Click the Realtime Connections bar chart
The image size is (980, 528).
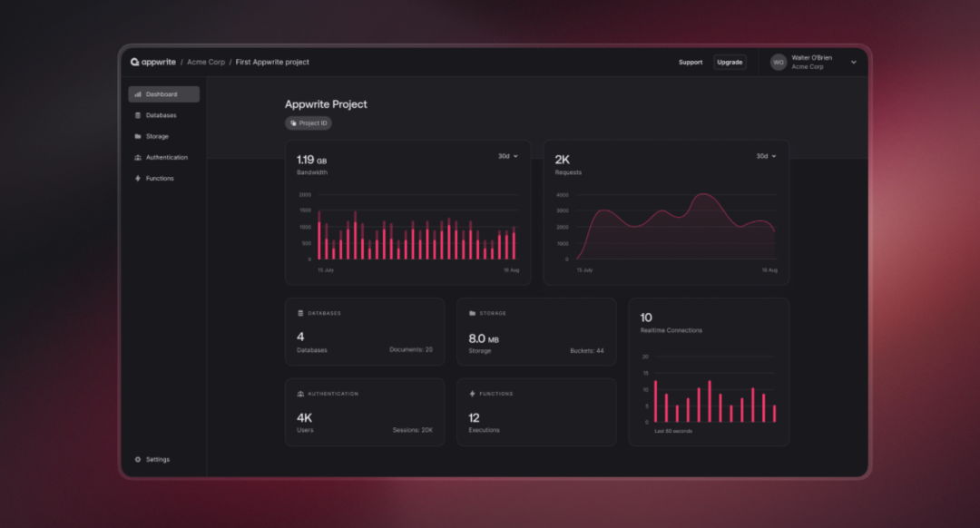[710, 394]
